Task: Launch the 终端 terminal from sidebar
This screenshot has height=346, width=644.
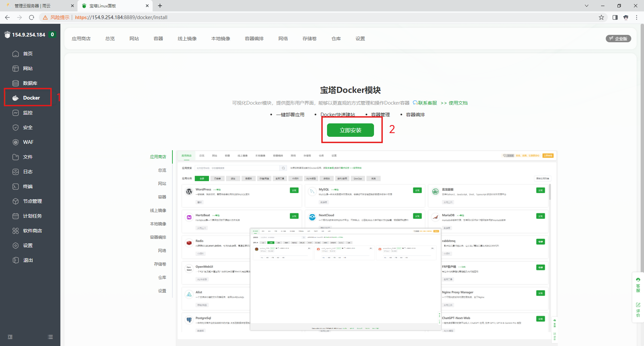Action: coord(28,186)
